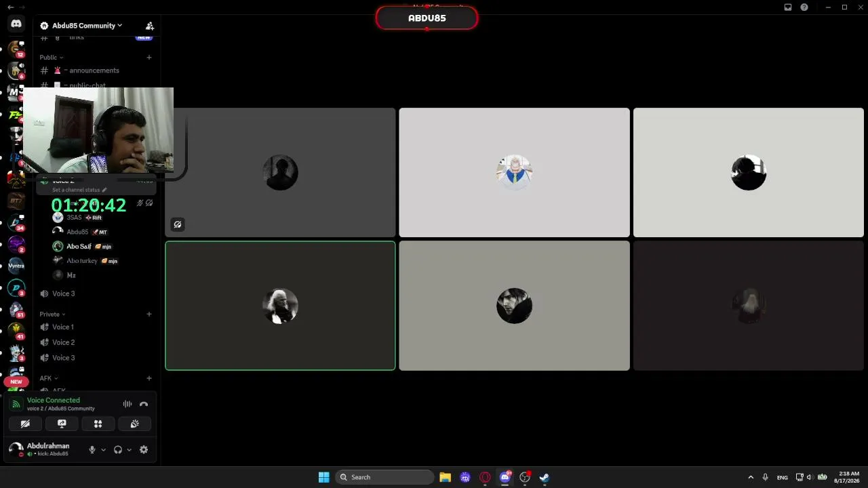Viewport: 868px width, 488px height.
Task: Start an activity in voice channel
Action: point(98,424)
